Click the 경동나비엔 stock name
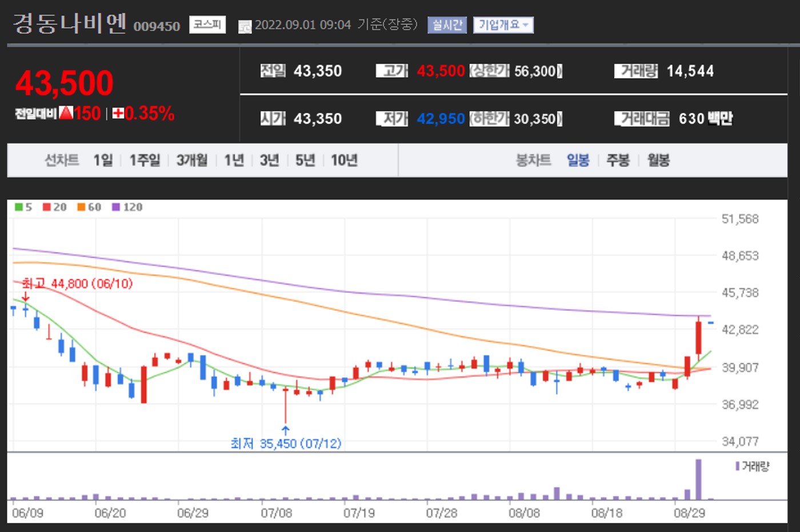 tap(70, 23)
